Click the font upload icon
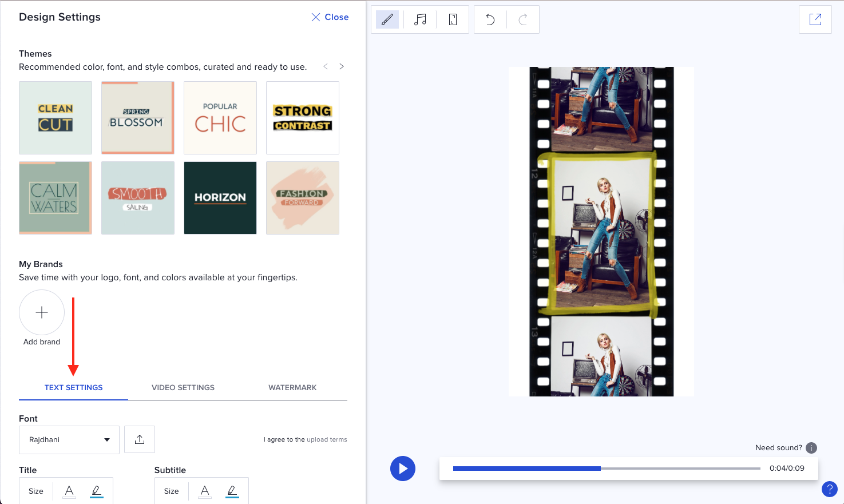The width and height of the screenshot is (844, 504). [x=140, y=439]
